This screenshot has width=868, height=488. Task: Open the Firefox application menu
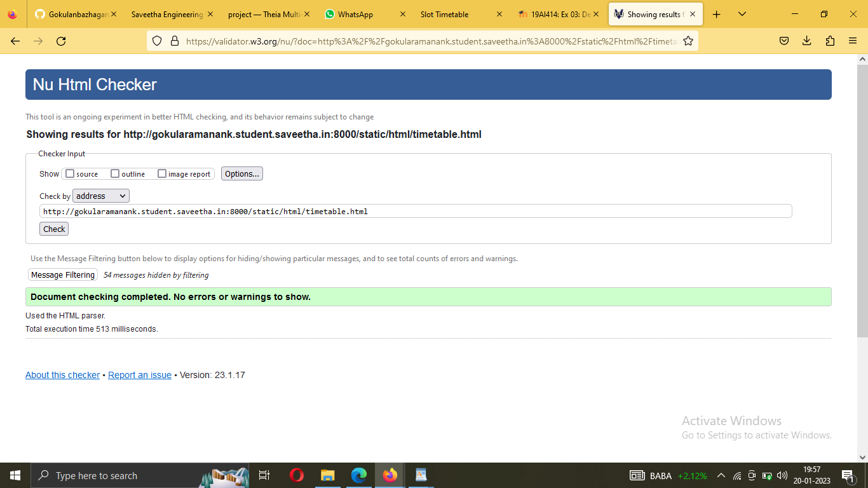[853, 41]
